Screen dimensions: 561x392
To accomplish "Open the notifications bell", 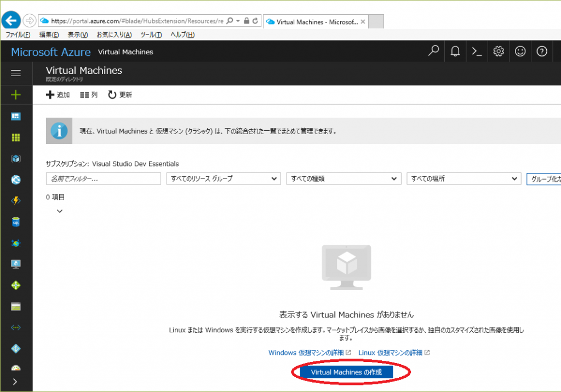I will pos(455,51).
